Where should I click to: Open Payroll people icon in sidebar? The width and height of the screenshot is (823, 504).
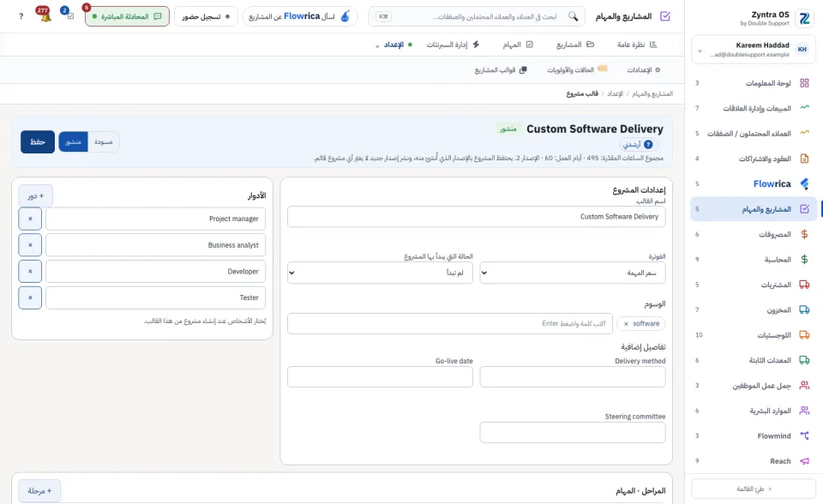(804, 386)
